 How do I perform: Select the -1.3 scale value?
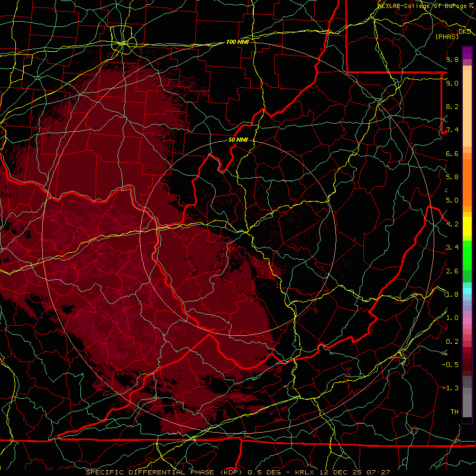pyautogui.click(x=450, y=388)
